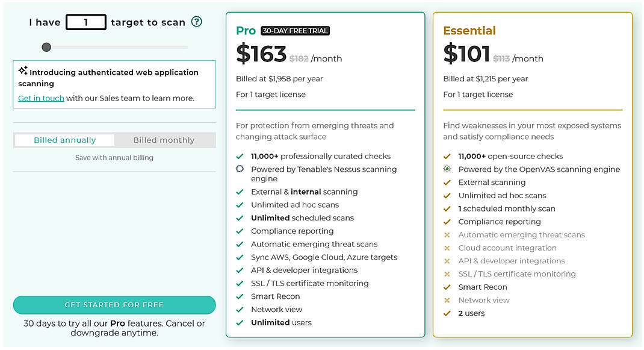
Task: Click the OpenVAS scanning engine icon in Essential plan
Action: [x=447, y=169]
